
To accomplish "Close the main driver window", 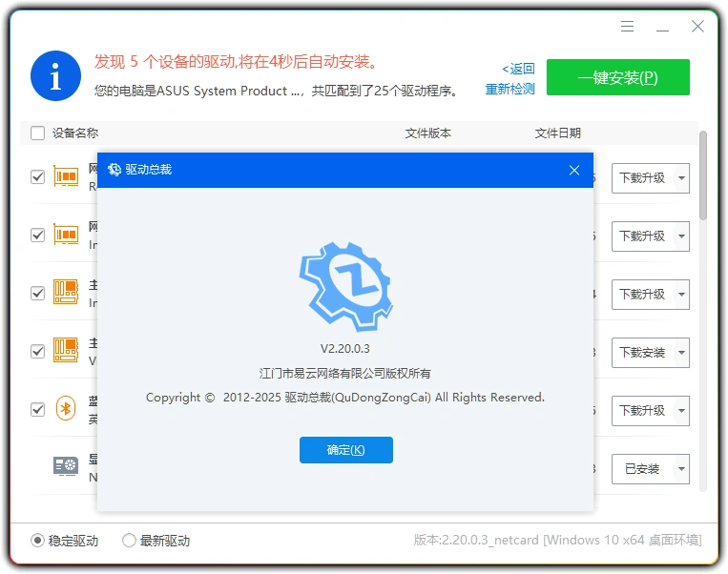I will [697, 26].
